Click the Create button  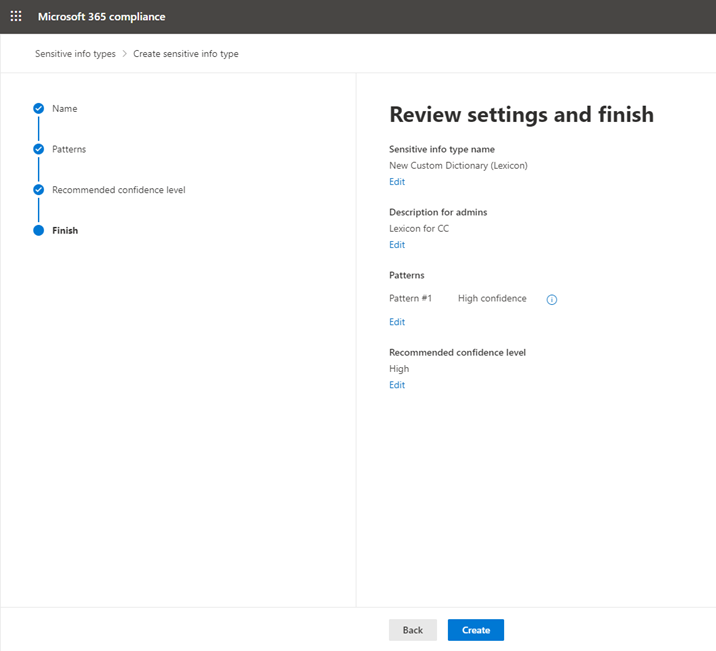point(476,630)
